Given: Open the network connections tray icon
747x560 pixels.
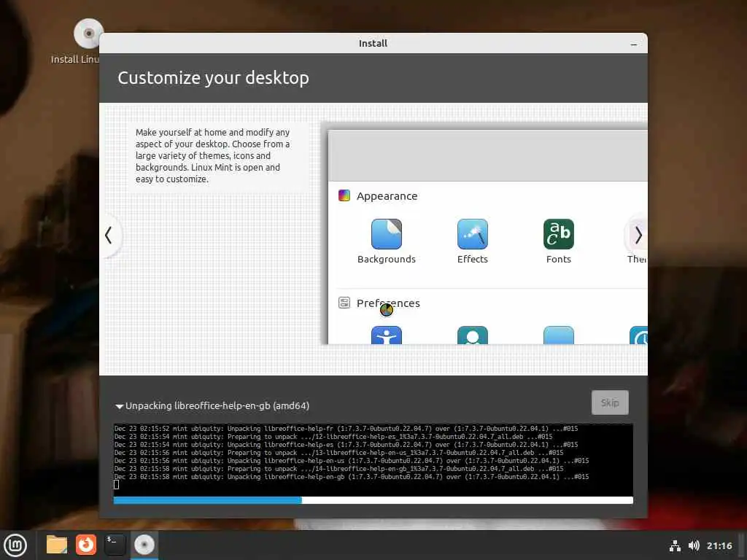Looking at the screenshot, I should pos(675,545).
